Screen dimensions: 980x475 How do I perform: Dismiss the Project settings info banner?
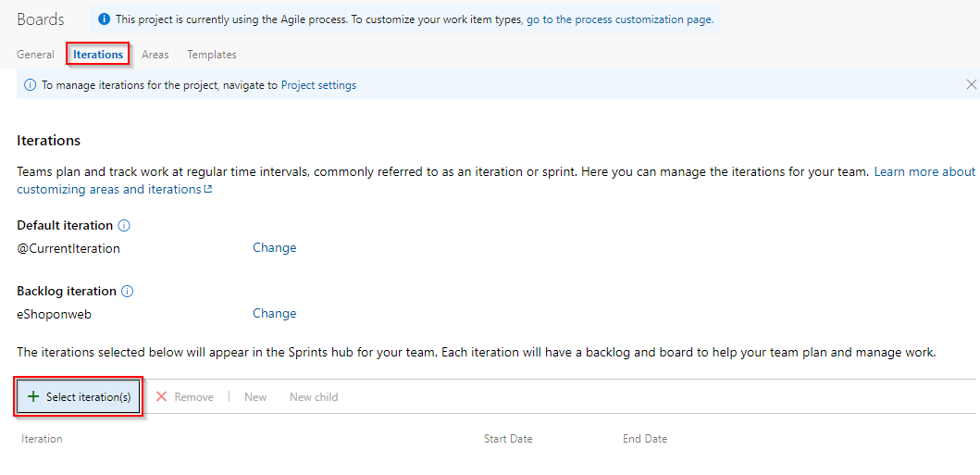[972, 84]
